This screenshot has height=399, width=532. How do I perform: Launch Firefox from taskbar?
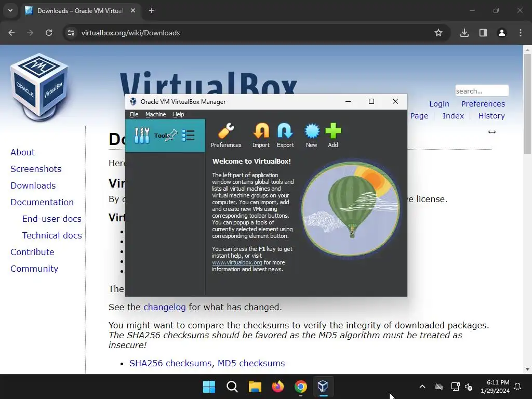click(x=278, y=387)
